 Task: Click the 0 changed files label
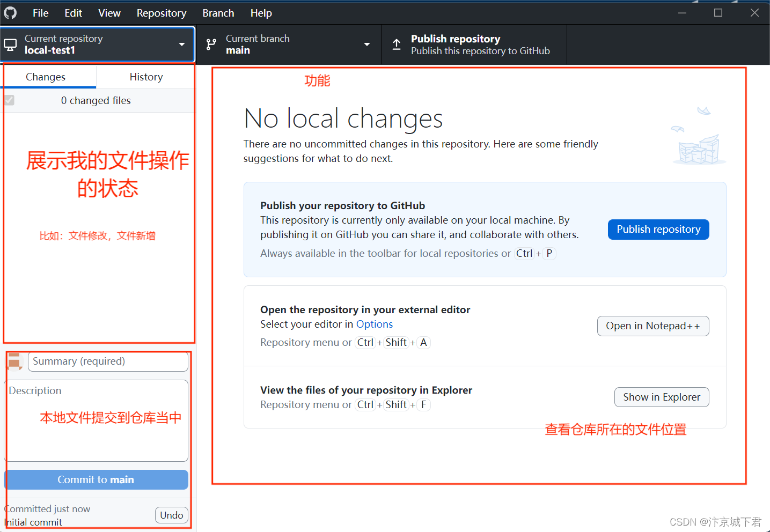point(96,100)
